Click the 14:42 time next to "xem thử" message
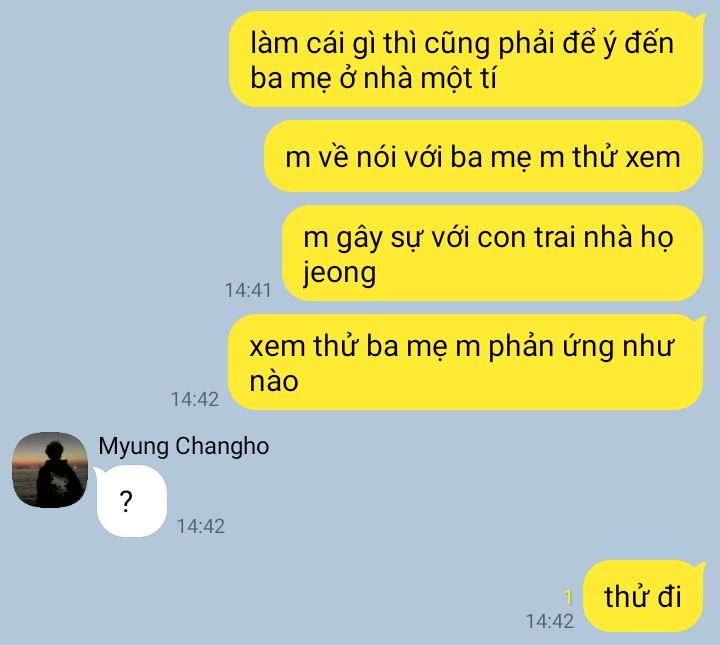 pyautogui.click(x=195, y=399)
